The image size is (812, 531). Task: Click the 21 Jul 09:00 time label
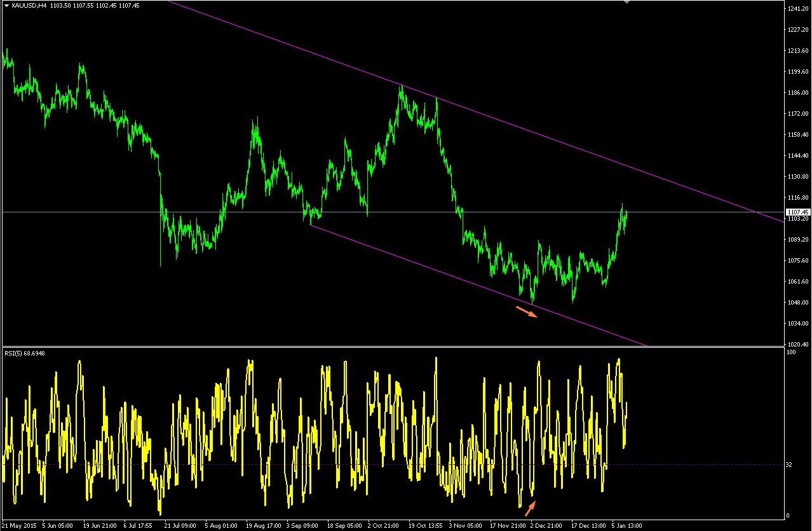(x=180, y=526)
